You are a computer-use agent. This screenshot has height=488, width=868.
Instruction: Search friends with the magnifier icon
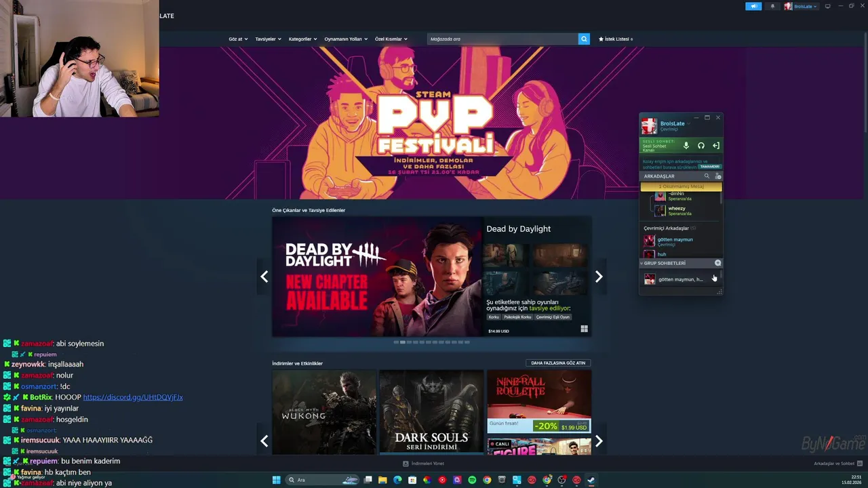click(x=707, y=176)
